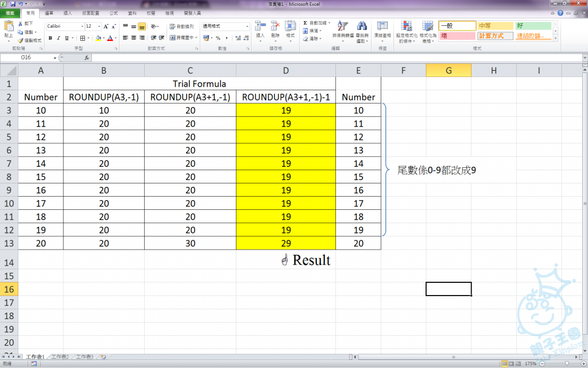This screenshot has width=588, height=368.
Task: Click the 填滿 fill button
Action: click(312, 30)
